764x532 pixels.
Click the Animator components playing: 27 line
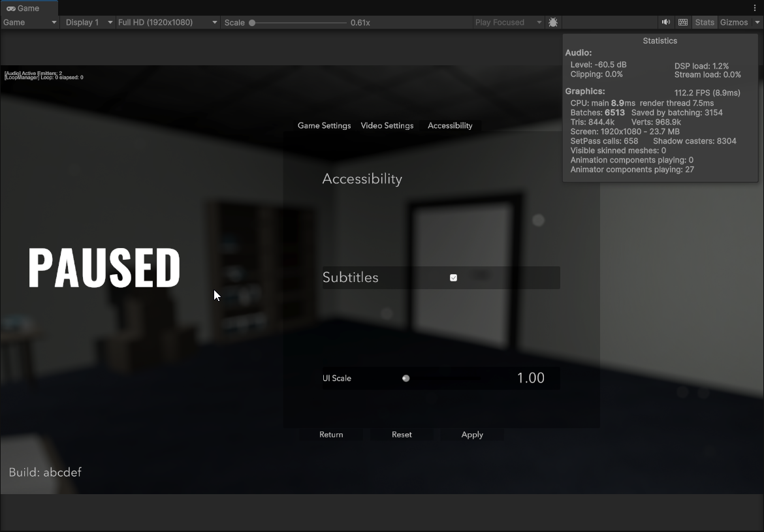pos(632,170)
